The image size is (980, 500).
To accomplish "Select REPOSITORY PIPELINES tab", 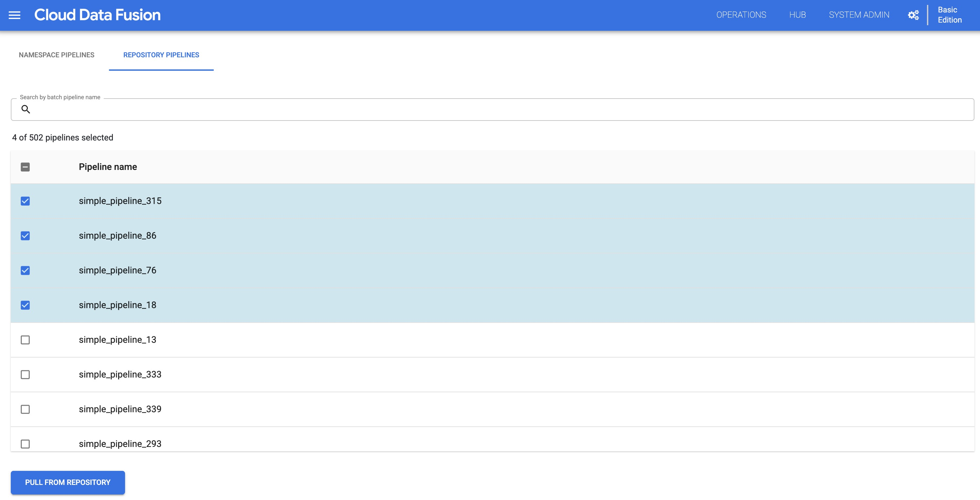I will pyautogui.click(x=161, y=54).
